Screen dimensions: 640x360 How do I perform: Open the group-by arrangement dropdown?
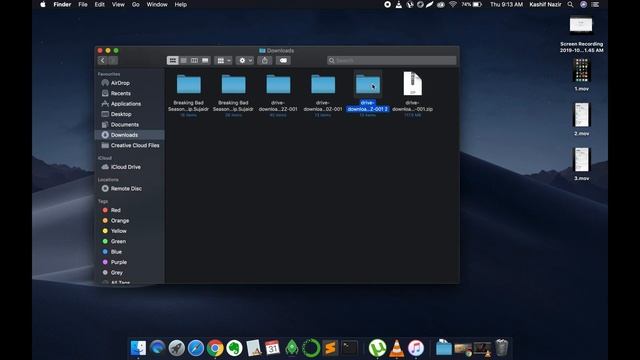click(223, 60)
